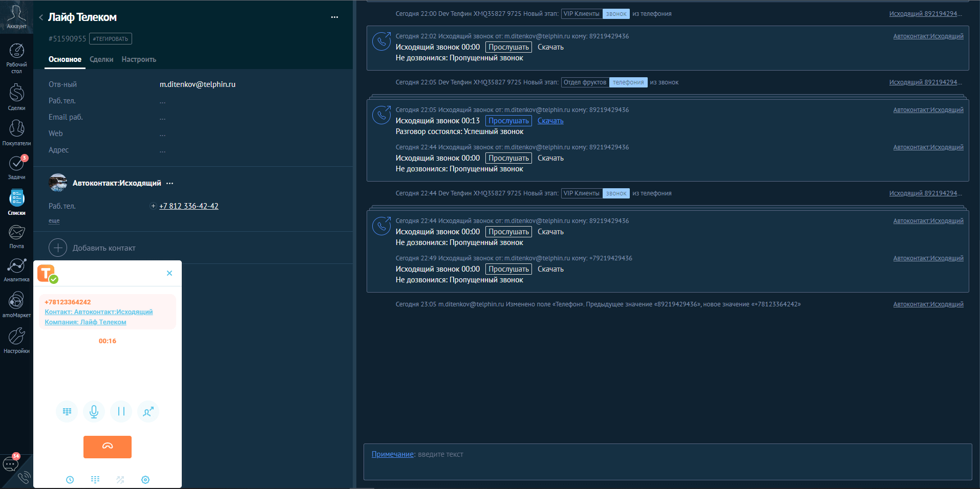Mute the microphone in the call
The image size is (980, 489).
[x=94, y=411]
